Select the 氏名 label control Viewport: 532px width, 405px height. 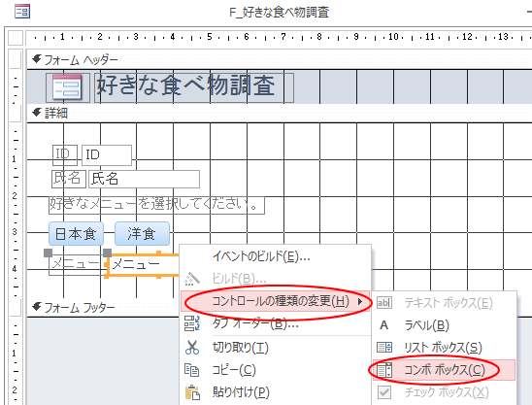[69, 179]
